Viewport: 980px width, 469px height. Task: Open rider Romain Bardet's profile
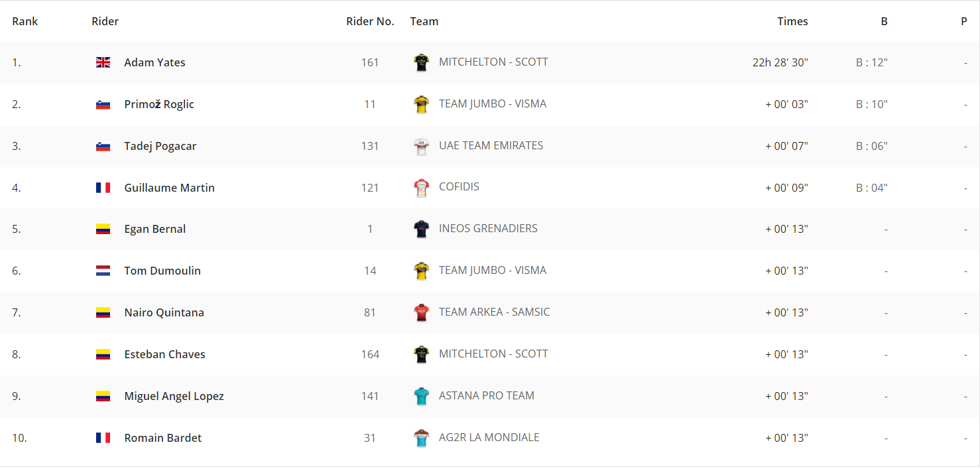point(163,438)
